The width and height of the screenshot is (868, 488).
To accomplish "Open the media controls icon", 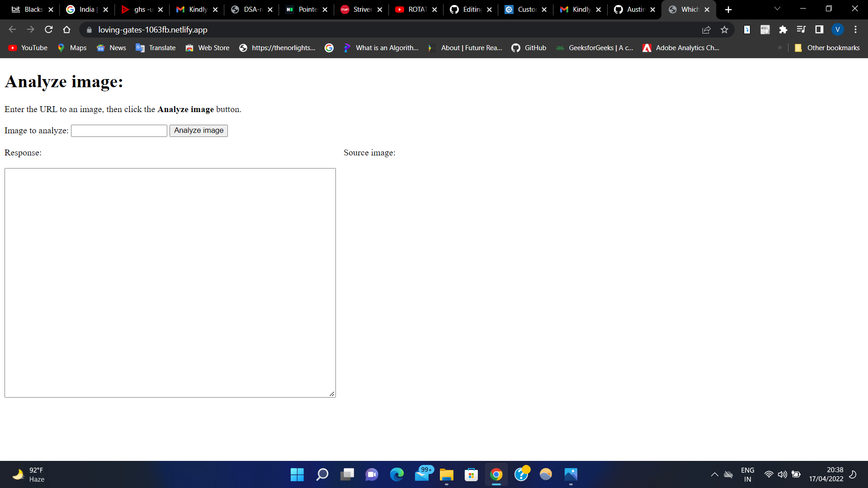I will point(801,30).
